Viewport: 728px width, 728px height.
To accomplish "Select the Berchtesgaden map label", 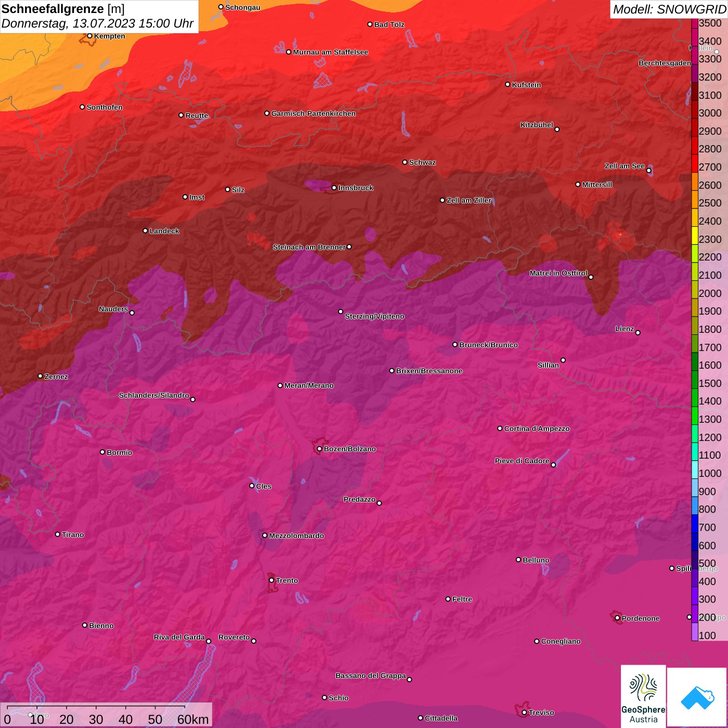I will 665,63.
